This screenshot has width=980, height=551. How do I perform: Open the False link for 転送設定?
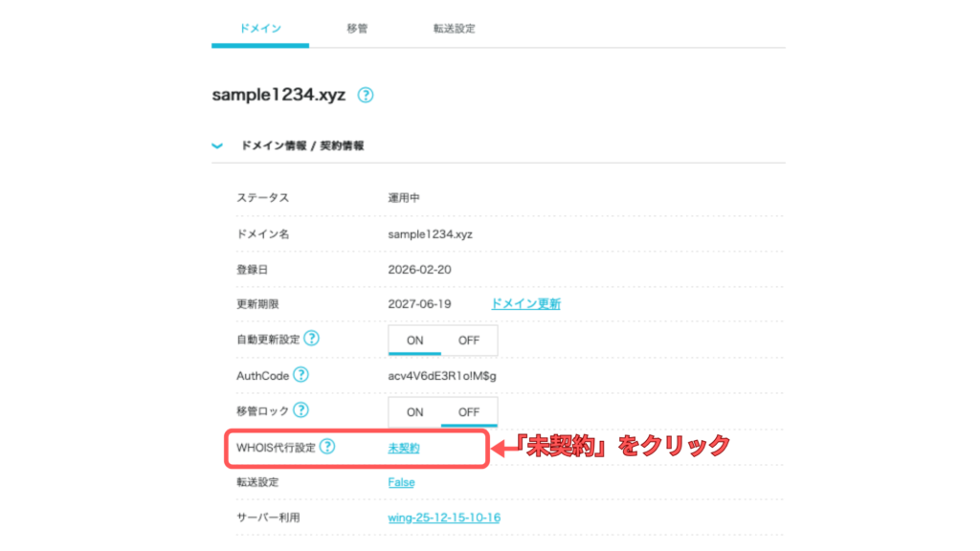pos(401,482)
